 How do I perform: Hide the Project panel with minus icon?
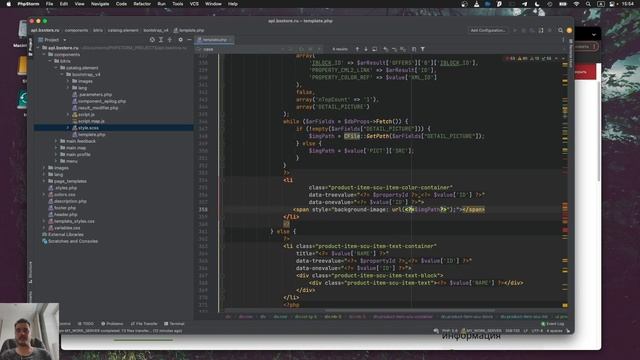tap(189, 40)
